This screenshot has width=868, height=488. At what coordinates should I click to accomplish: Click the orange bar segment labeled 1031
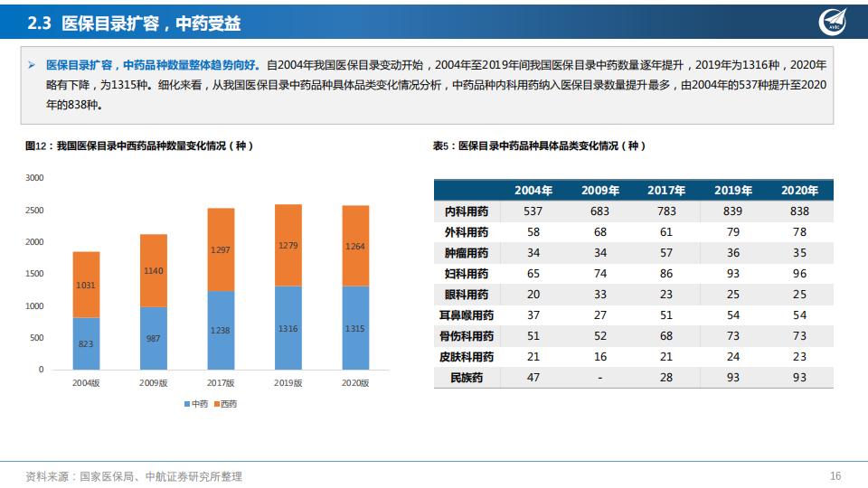pyautogui.click(x=86, y=285)
